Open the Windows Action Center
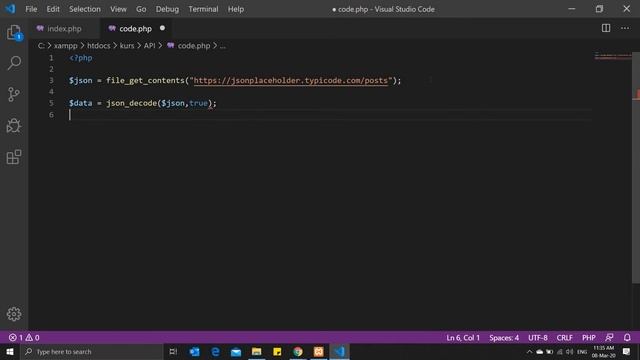640x360 pixels. coord(627,351)
